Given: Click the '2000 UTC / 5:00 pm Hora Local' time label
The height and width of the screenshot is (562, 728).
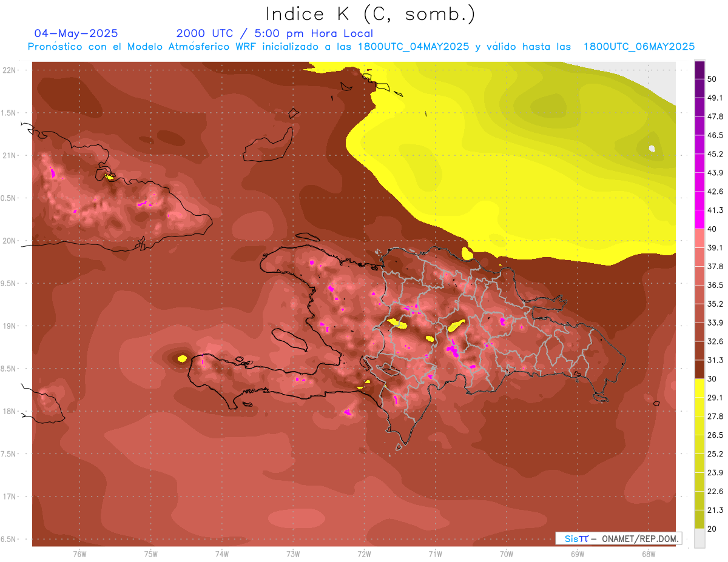Looking at the screenshot, I should pyautogui.click(x=275, y=33).
